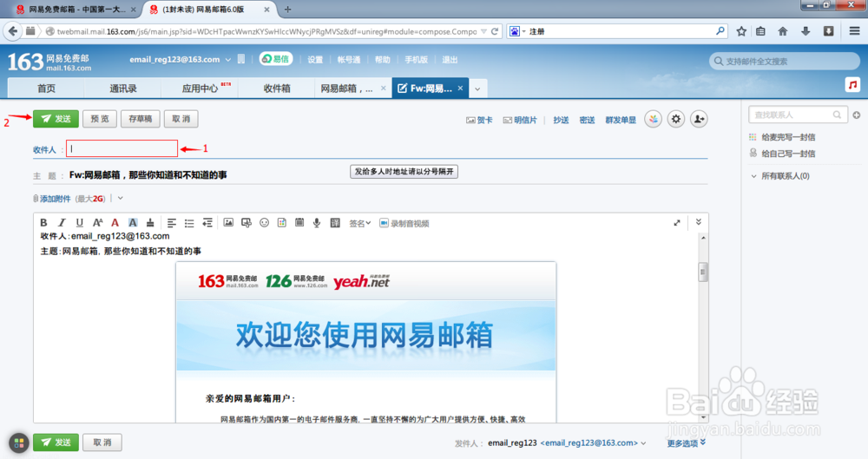Open the 应用中心 app center tab

200,88
